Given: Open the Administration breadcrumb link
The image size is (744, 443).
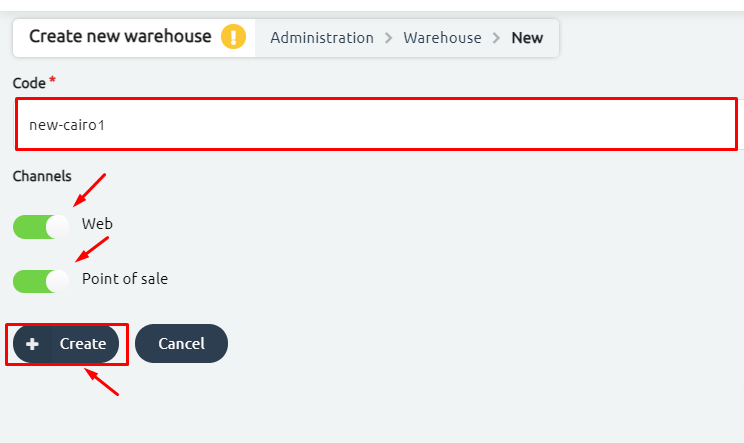Looking at the screenshot, I should click(322, 37).
